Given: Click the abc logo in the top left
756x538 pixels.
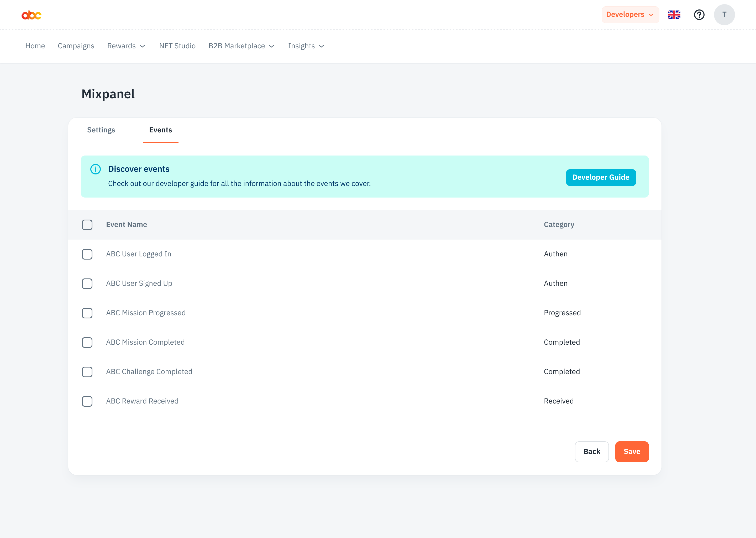Looking at the screenshot, I should (x=31, y=14).
